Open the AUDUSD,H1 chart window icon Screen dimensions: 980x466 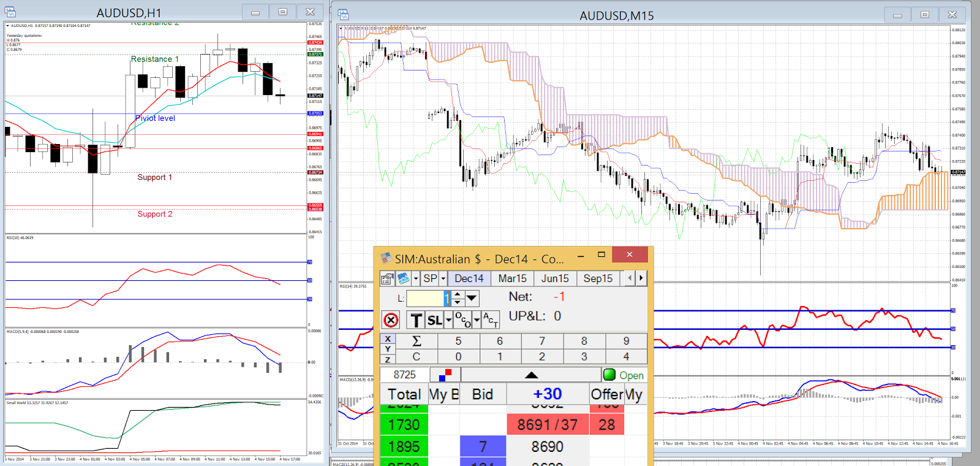pos(10,11)
